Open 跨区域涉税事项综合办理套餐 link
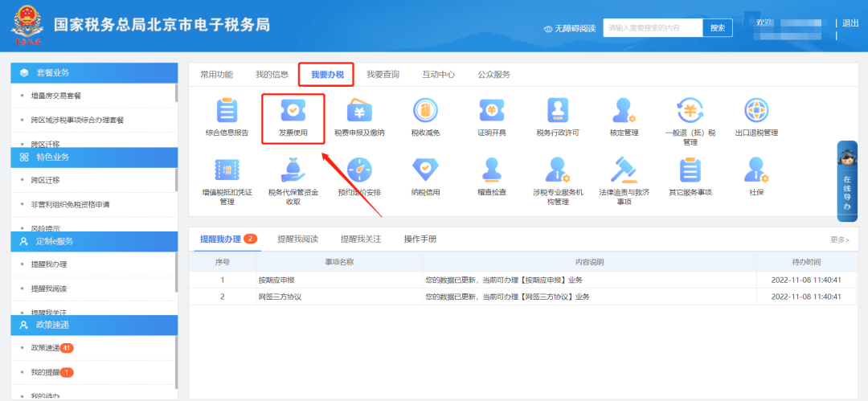Viewport: 868px width, 401px height. tap(77, 120)
